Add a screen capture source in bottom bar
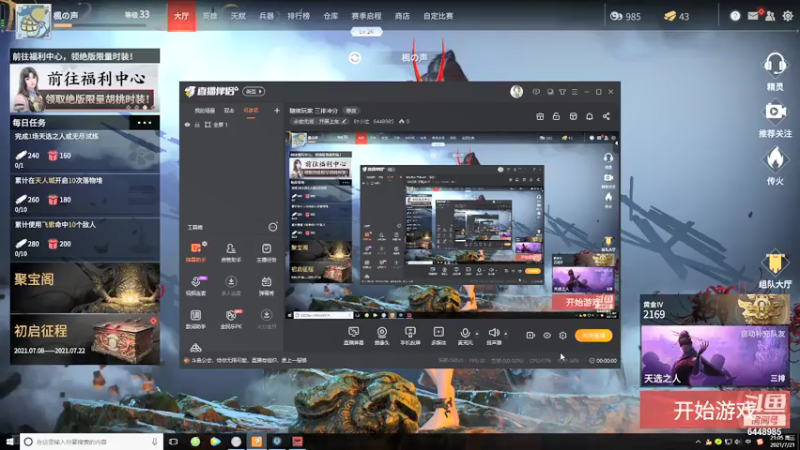This screenshot has height=450, width=800. pyautogui.click(x=354, y=336)
